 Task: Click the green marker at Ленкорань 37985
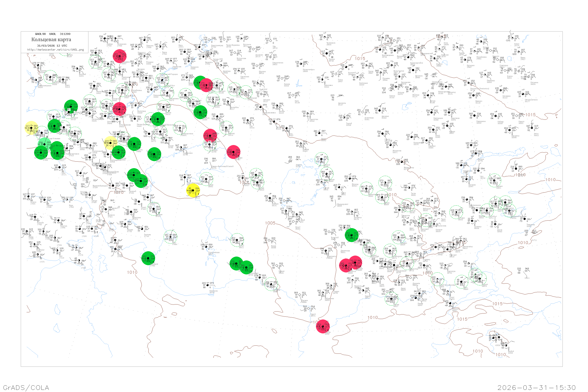pos(148,258)
